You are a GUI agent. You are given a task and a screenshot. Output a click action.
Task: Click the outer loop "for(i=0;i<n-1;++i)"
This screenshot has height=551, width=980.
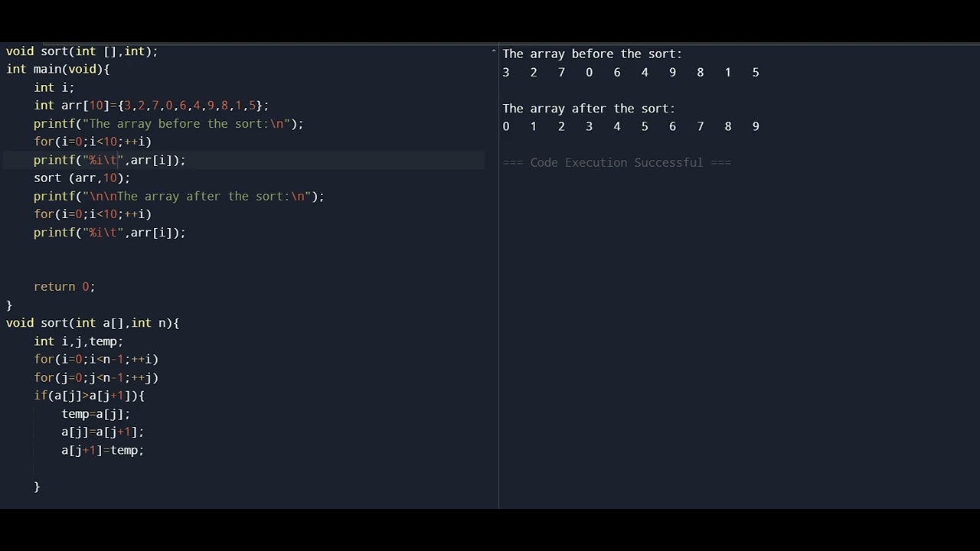tap(96, 359)
